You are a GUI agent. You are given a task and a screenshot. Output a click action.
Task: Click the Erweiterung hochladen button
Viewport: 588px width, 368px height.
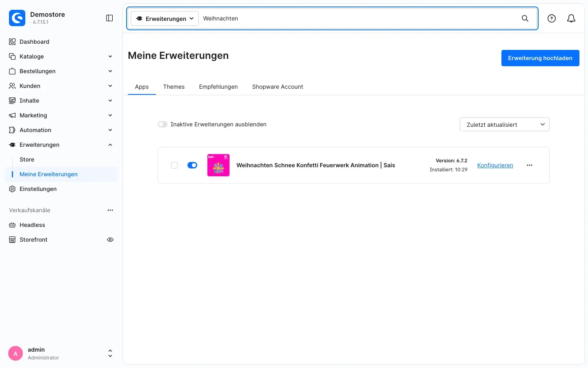[x=540, y=58]
